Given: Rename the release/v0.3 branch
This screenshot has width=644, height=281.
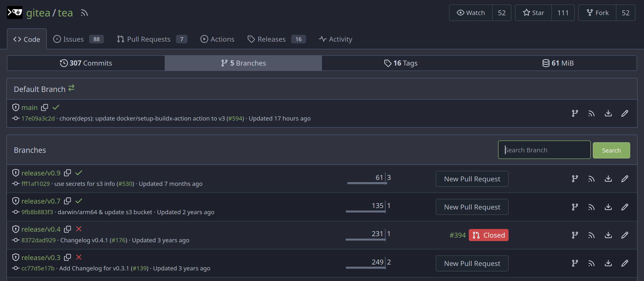Looking at the screenshot, I should click(625, 263).
